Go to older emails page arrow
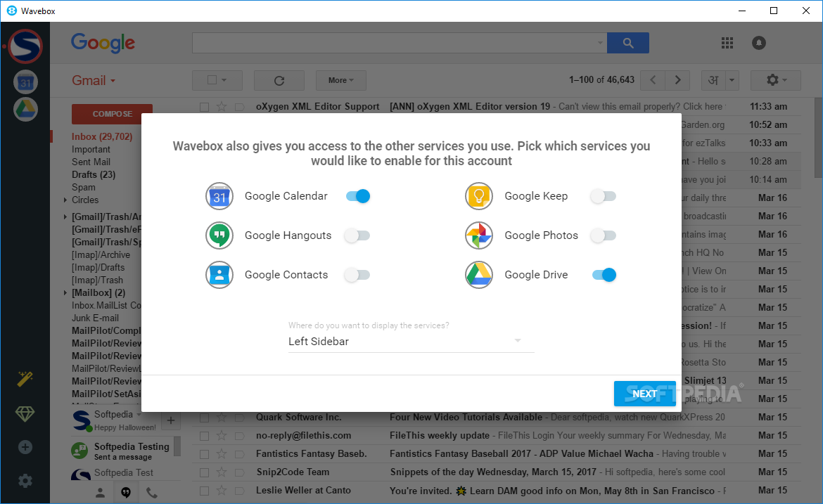 [x=677, y=80]
